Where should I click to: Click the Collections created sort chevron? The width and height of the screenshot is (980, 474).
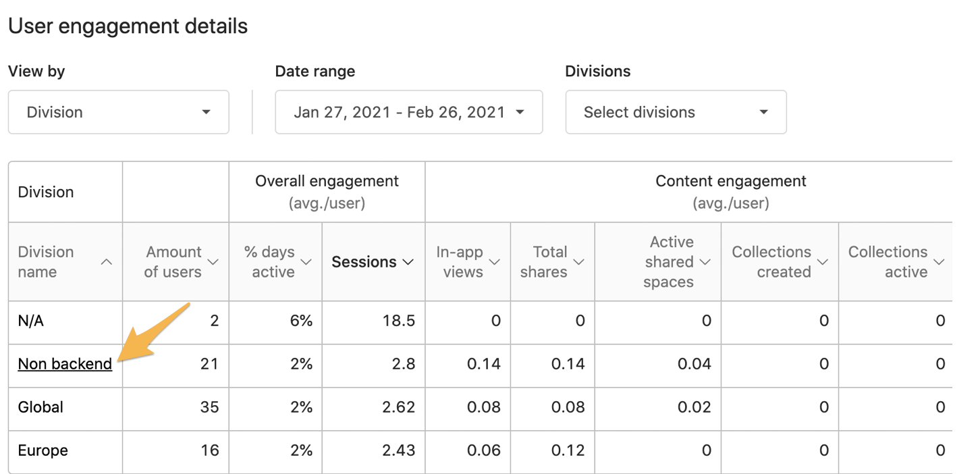pos(823,262)
